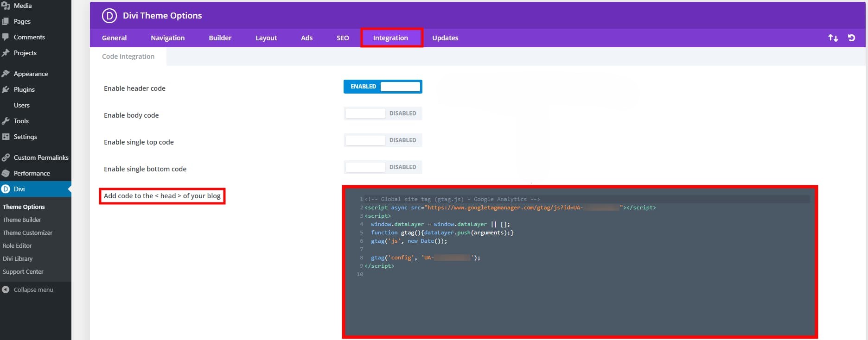Viewport: 868px width, 340px height.
Task: Open the Ads tab
Action: click(307, 38)
